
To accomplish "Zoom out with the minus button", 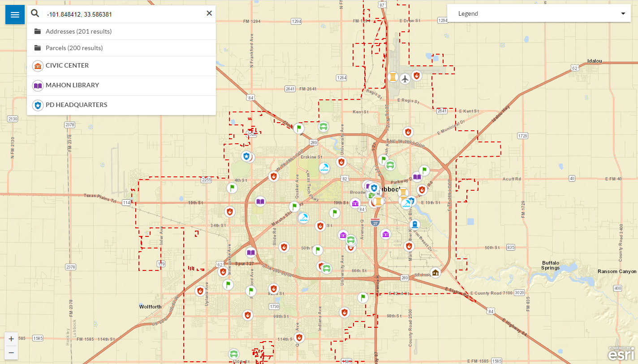I will [11, 353].
